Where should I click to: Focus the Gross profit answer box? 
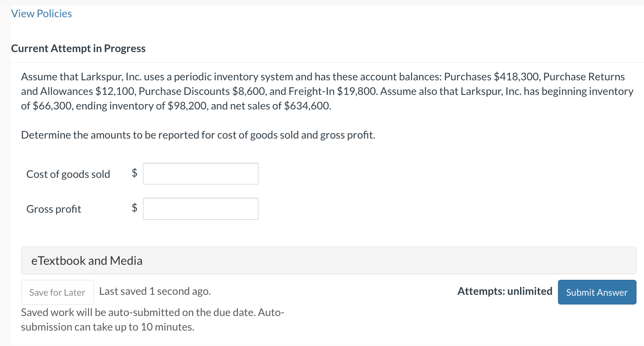200,209
